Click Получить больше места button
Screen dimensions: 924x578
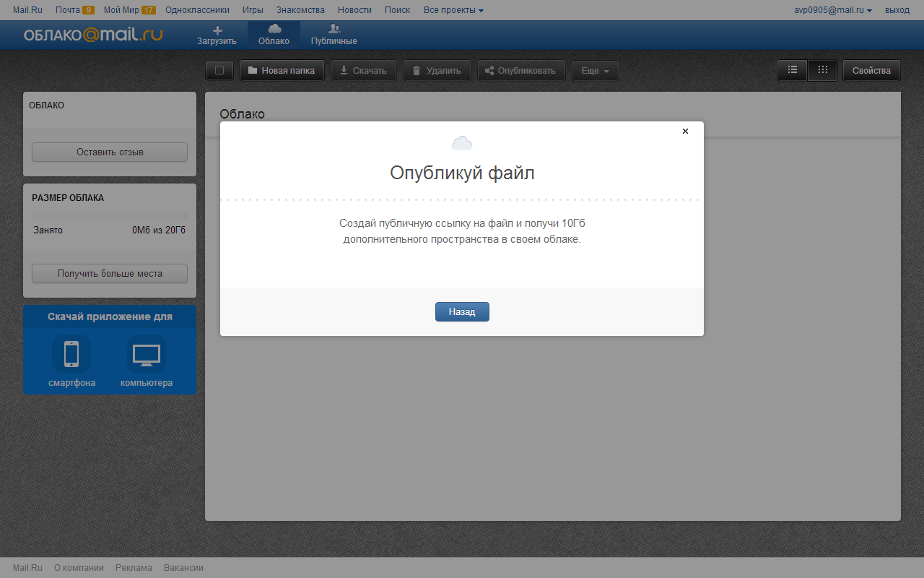click(110, 274)
